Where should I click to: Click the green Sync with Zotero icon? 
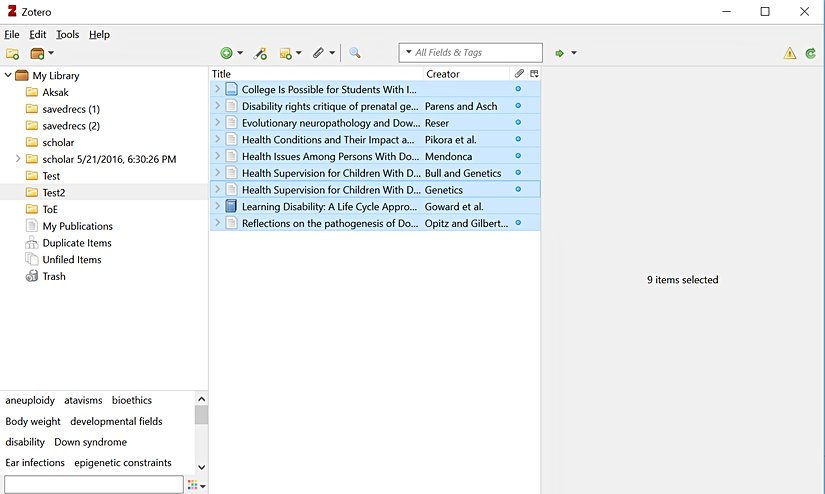(810, 53)
